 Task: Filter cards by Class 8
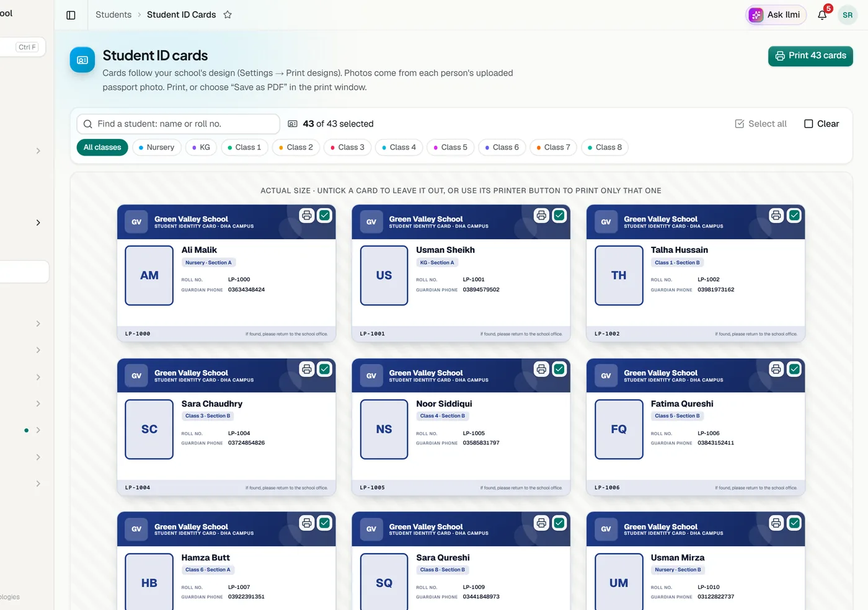[604, 148]
